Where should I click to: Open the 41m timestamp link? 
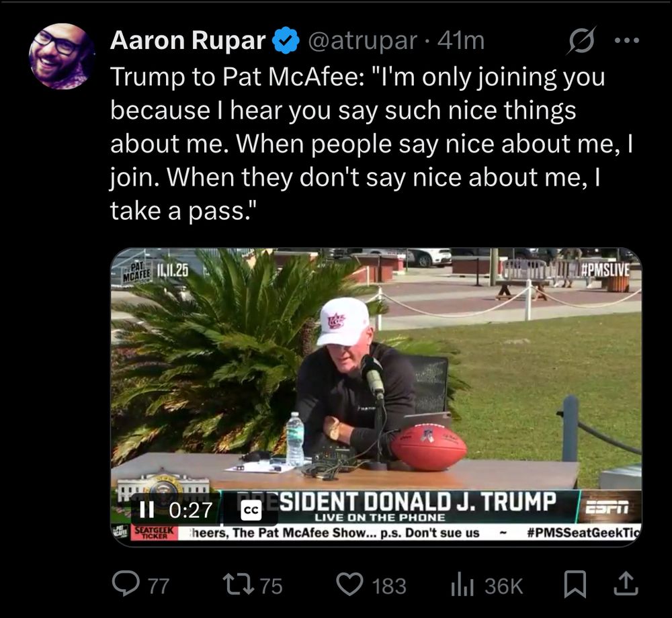[462, 41]
